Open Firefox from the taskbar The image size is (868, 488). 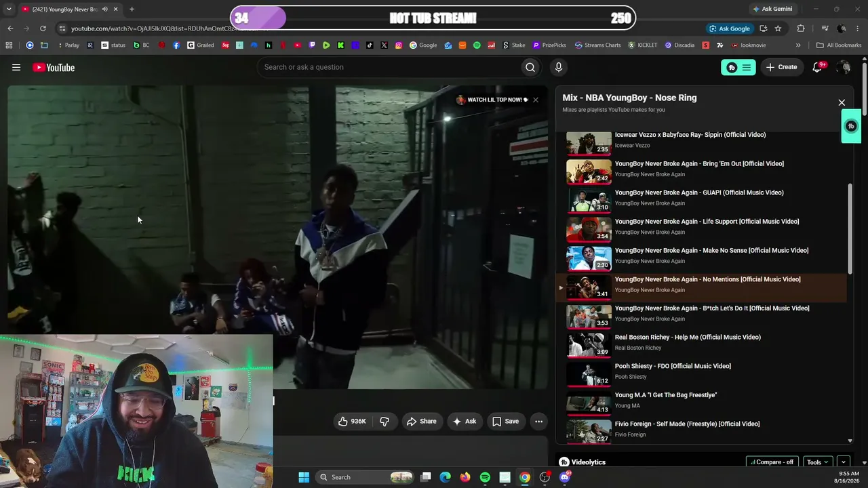pos(465,477)
